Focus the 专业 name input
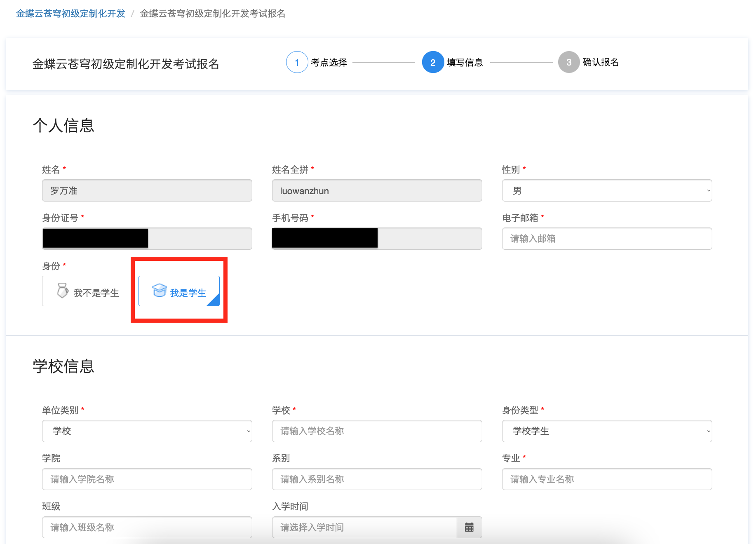Image resolution: width=756 pixels, height=544 pixels. pos(607,479)
